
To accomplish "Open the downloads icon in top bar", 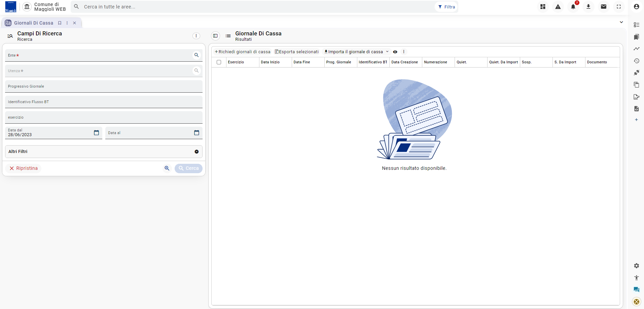I will tap(588, 7).
